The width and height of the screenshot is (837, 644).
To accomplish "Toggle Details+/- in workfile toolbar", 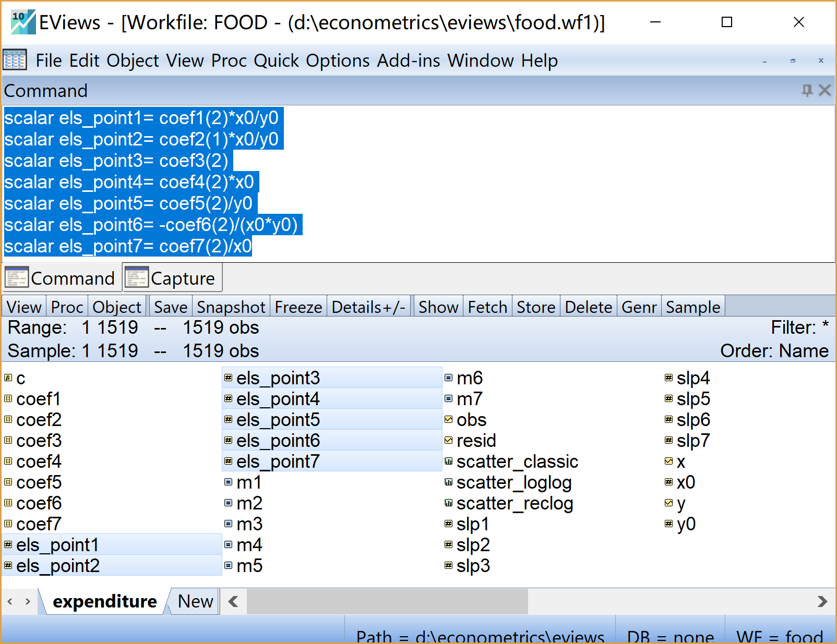I will [x=368, y=307].
